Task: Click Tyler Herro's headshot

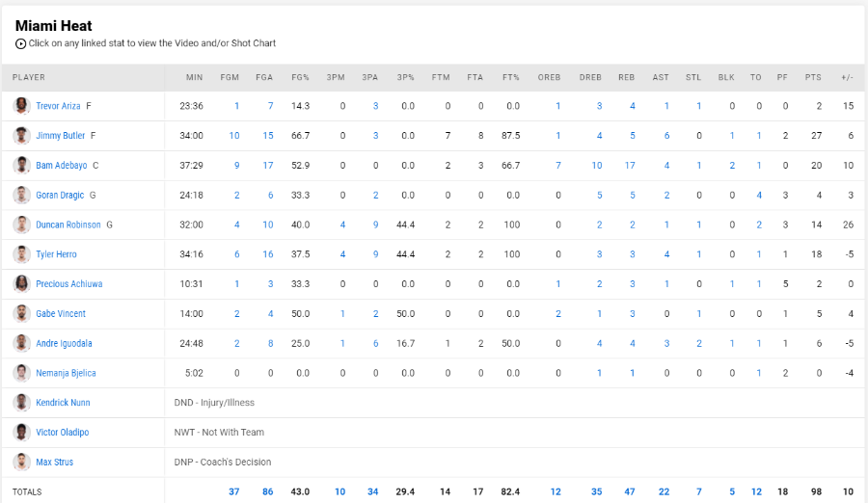Action: [x=21, y=254]
